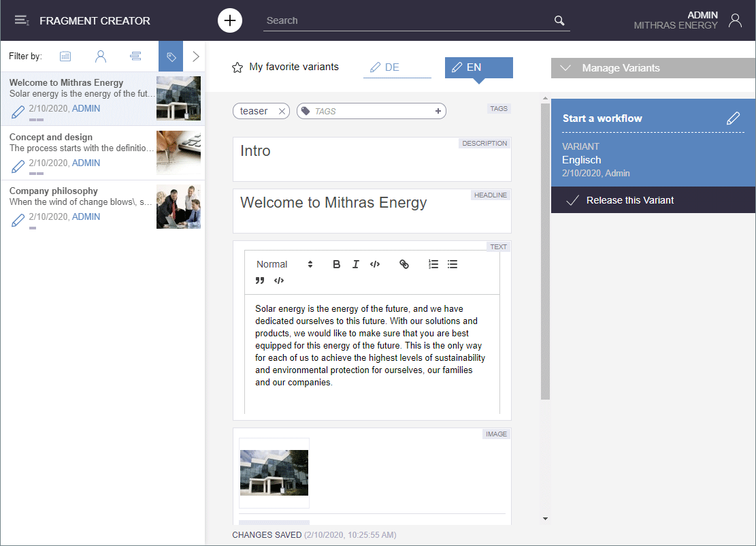The image size is (756, 546).
Task: Remove the teaser tag
Action: (x=282, y=112)
